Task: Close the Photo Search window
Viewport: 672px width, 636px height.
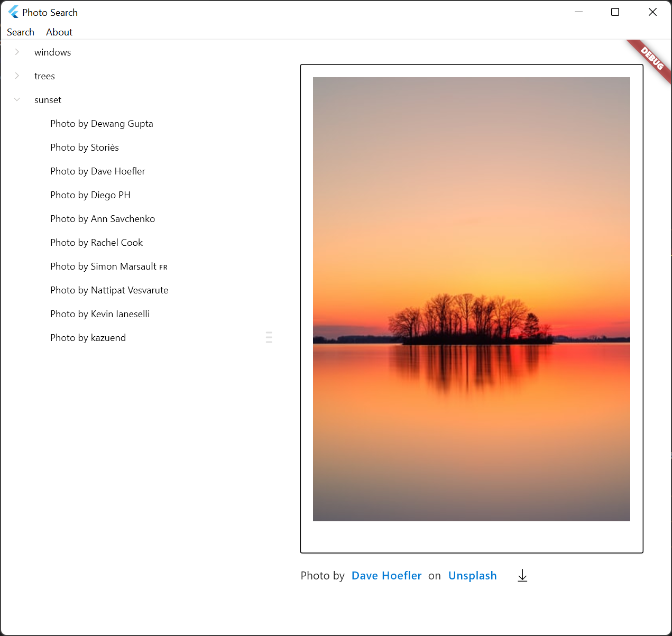Action: click(x=652, y=12)
